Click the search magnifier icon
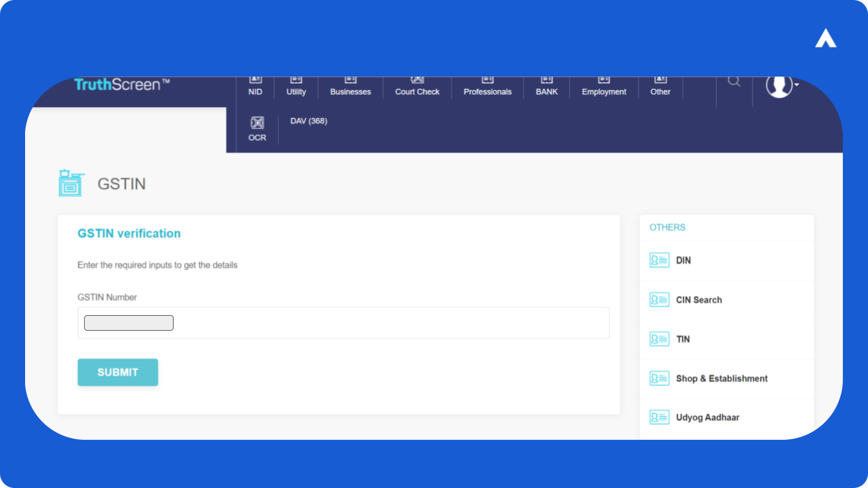This screenshot has height=488, width=868. pyautogui.click(x=734, y=82)
